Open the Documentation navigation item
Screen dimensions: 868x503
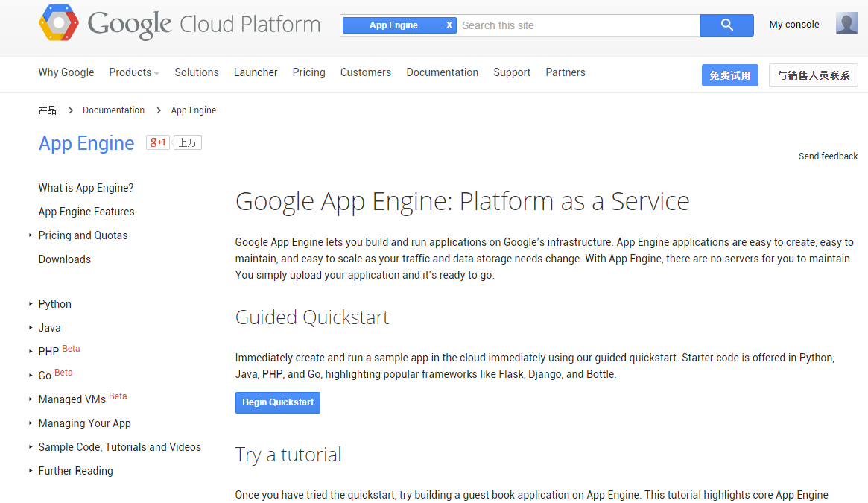click(x=442, y=72)
